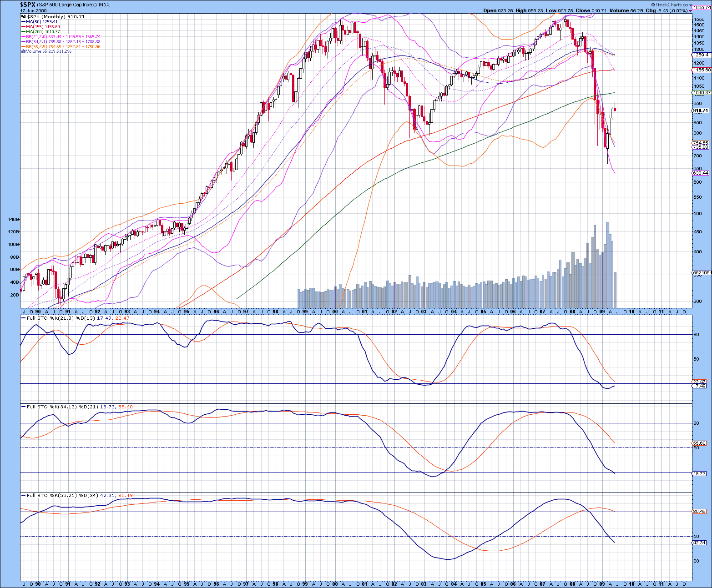
Task: Click the 1155.60 MA(155) axis tag
Action: coord(701,70)
